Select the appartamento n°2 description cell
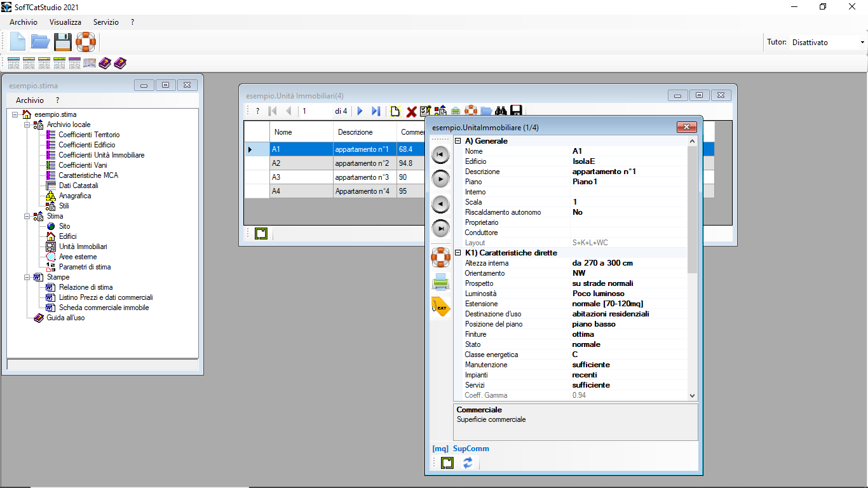This screenshot has width=868, height=488. (365, 163)
